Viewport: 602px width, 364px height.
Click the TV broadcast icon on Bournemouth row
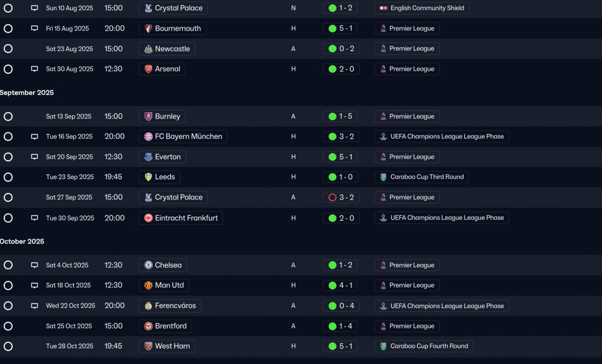(34, 28)
